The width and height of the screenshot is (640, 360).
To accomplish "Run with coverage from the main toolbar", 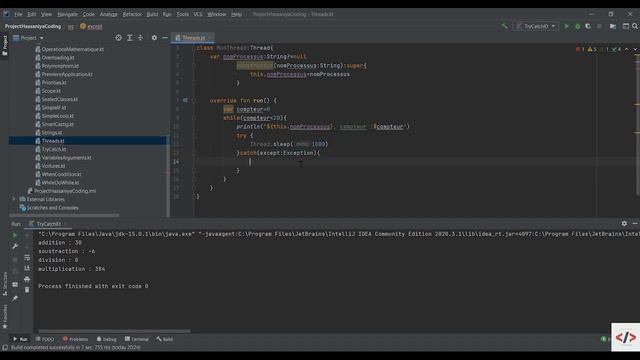I will tap(588, 26).
